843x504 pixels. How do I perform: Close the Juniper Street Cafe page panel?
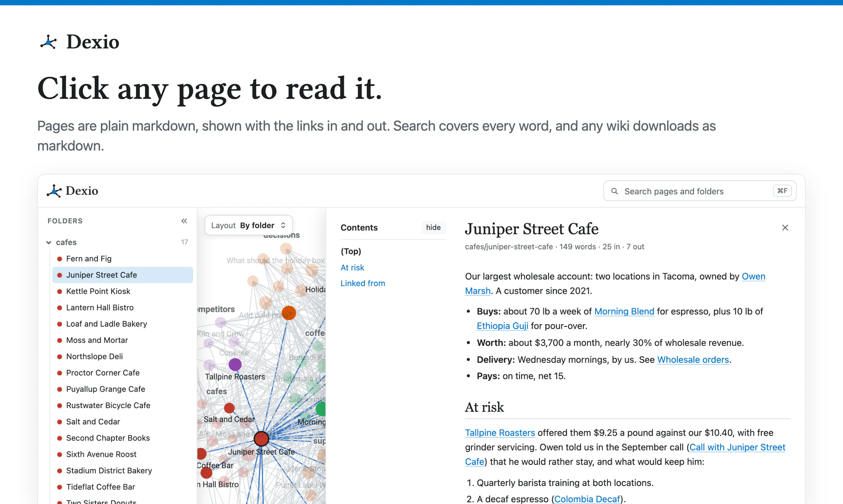785,227
